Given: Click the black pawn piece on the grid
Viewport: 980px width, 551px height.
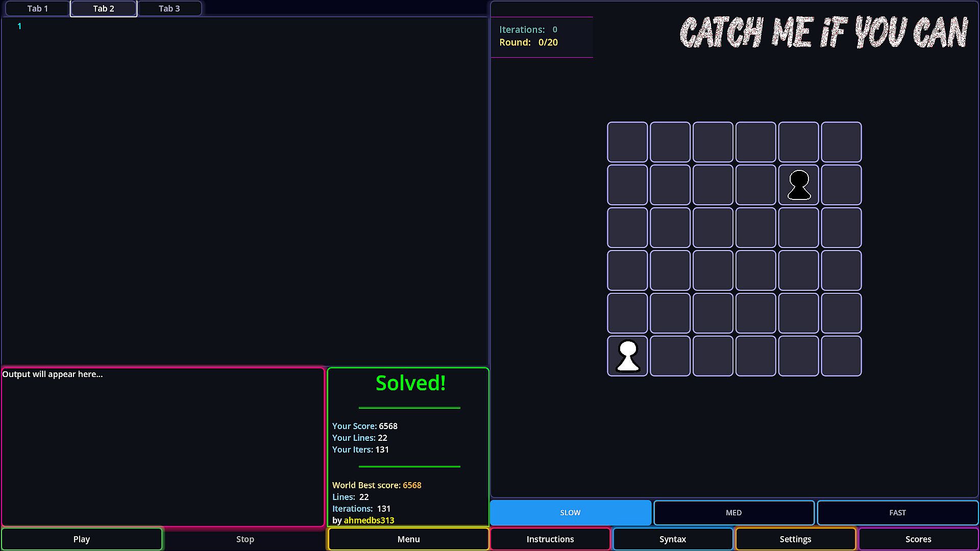Looking at the screenshot, I should 799,185.
